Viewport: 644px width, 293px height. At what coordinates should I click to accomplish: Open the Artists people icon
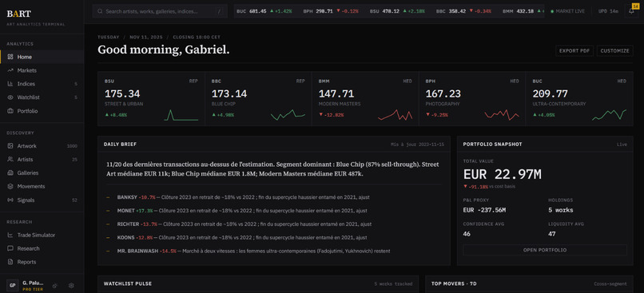pos(10,159)
